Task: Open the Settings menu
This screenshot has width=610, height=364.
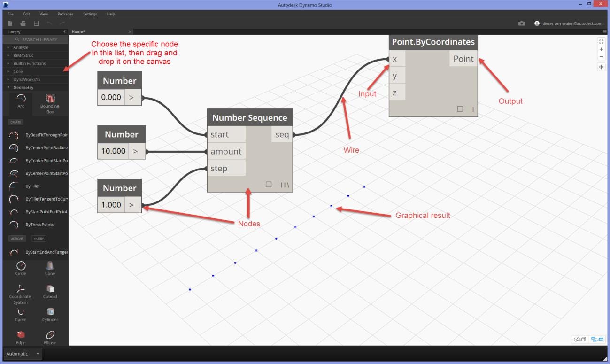Action: click(x=90, y=14)
